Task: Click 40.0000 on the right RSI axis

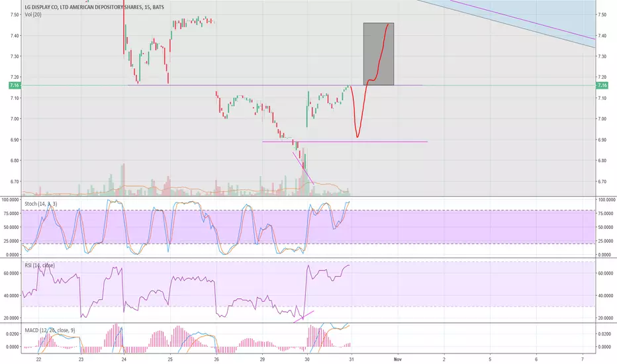Action: point(606,296)
